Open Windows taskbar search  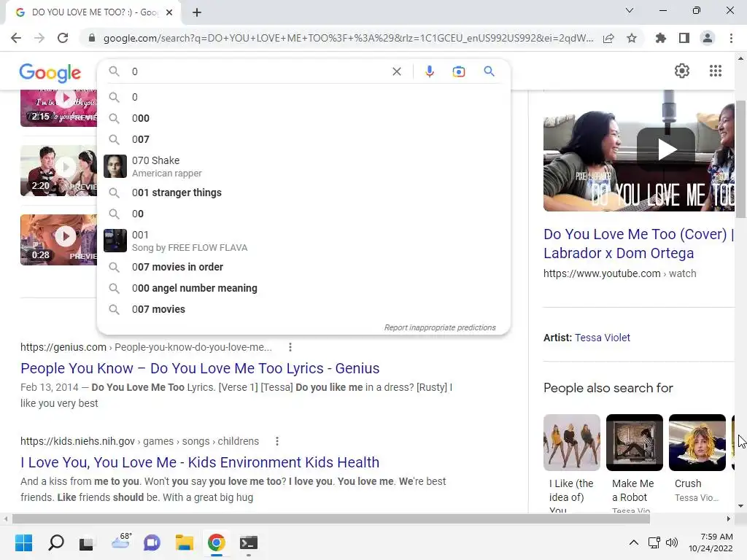tap(55, 542)
